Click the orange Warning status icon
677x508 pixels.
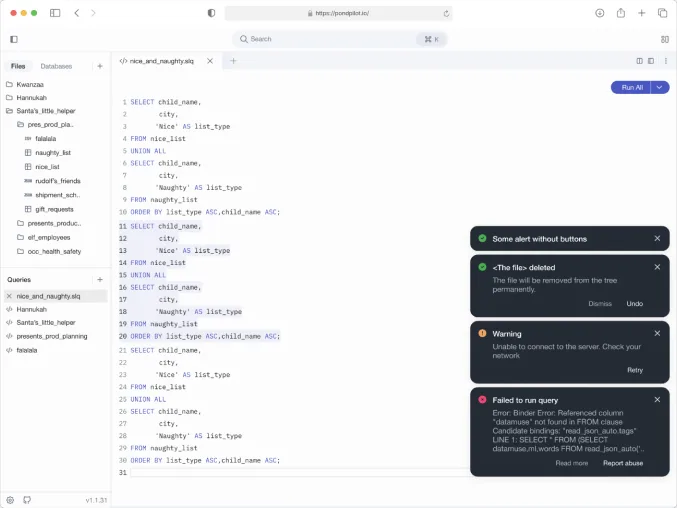tap(482, 334)
